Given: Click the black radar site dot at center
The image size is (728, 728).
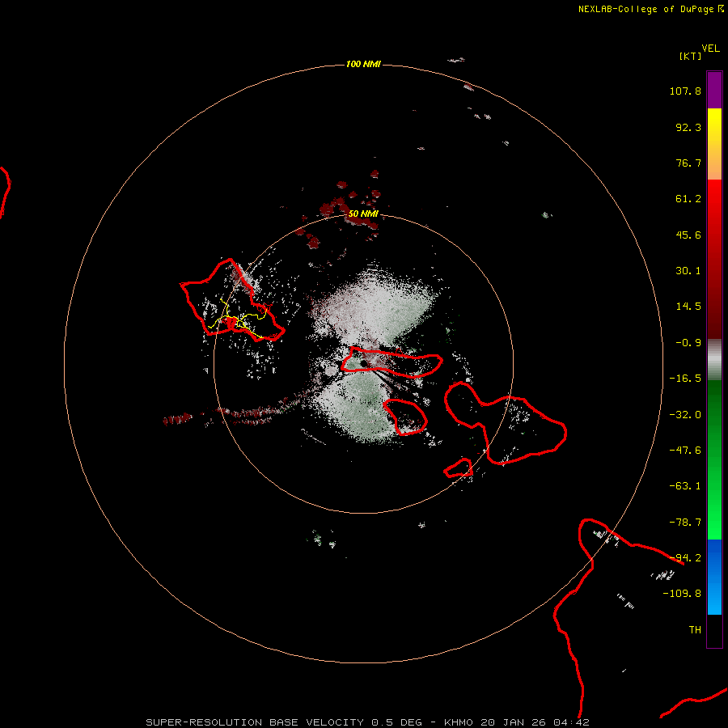Looking at the screenshot, I should coord(363,363).
